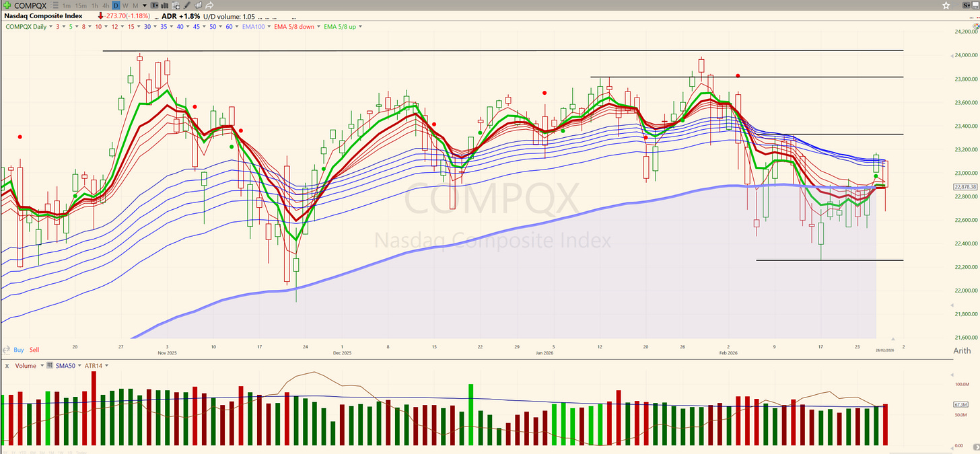
Task: Open the EMA100 indicator dropdown
Action: click(269, 26)
